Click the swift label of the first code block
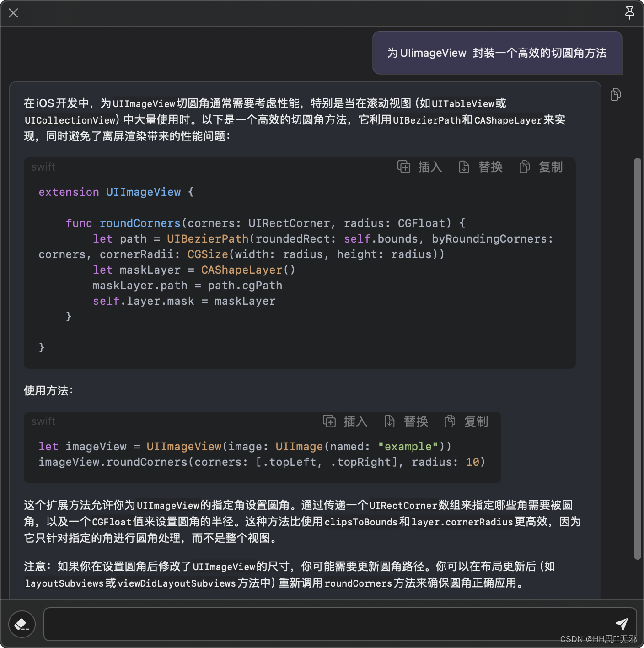 coord(43,167)
